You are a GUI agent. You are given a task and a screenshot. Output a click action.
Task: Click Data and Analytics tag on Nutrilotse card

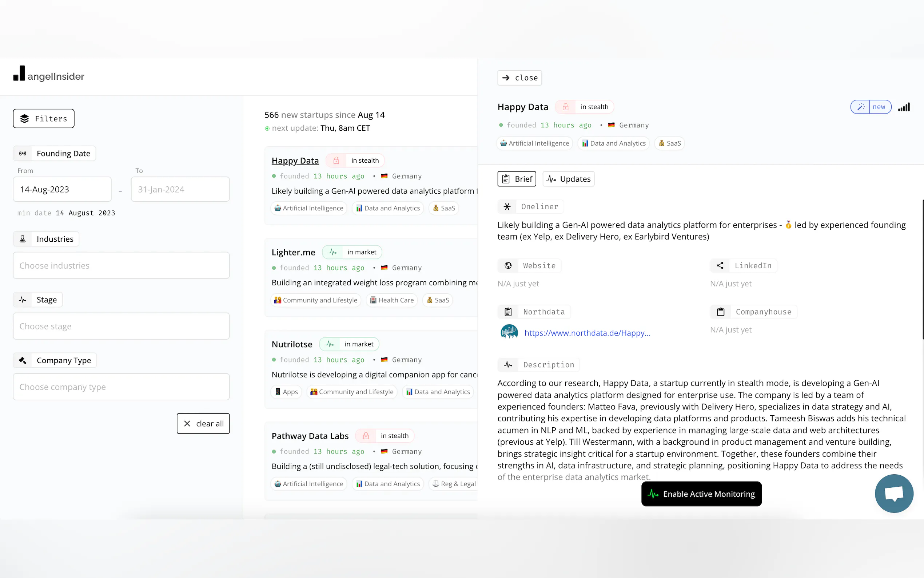click(x=438, y=392)
